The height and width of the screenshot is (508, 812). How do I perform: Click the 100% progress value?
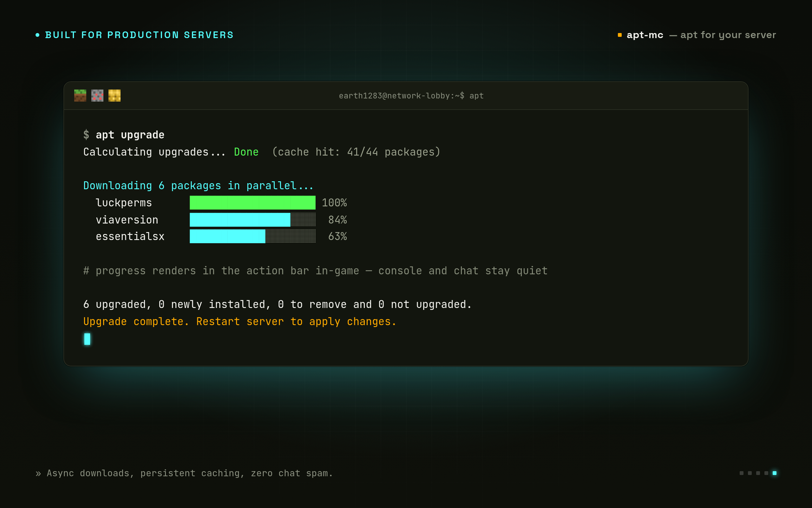click(x=334, y=203)
